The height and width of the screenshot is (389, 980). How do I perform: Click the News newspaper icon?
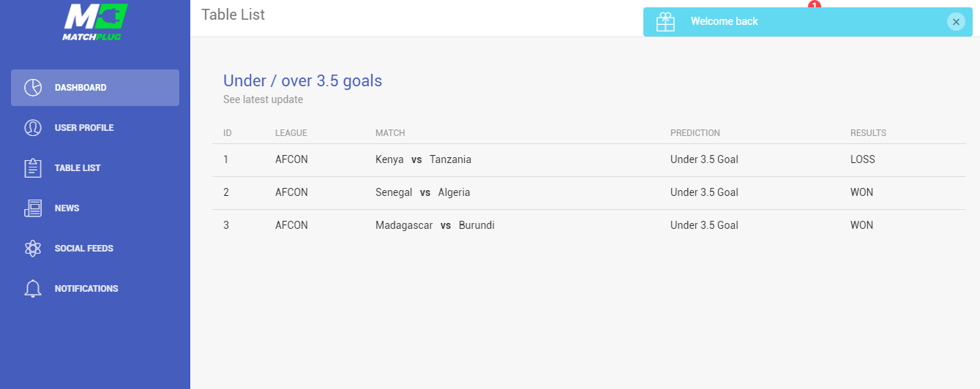(x=33, y=208)
